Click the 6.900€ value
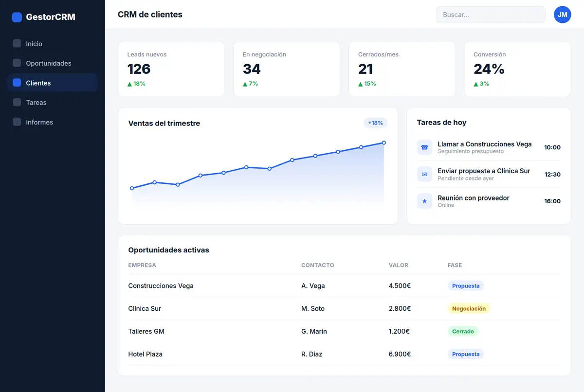 pos(400,354)
